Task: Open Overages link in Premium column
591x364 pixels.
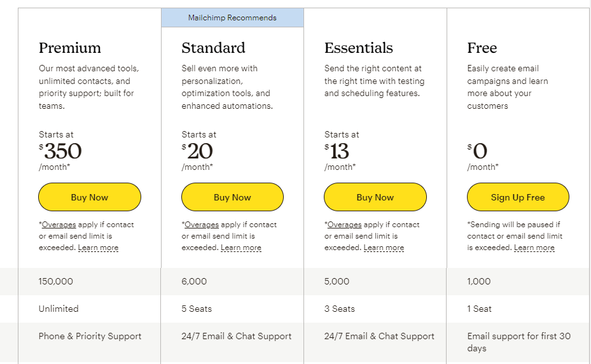Action: click(x=59, y=225)
